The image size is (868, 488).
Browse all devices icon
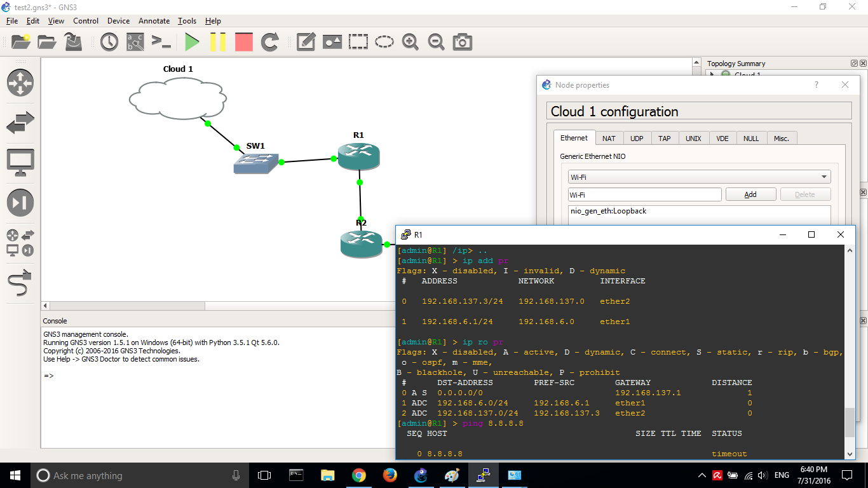[20, 243]
